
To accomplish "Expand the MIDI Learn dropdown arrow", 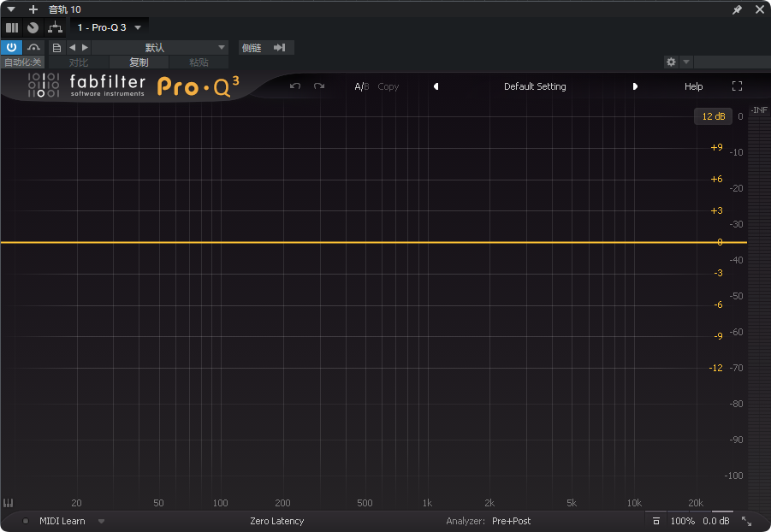I will (x=101, y=521).
